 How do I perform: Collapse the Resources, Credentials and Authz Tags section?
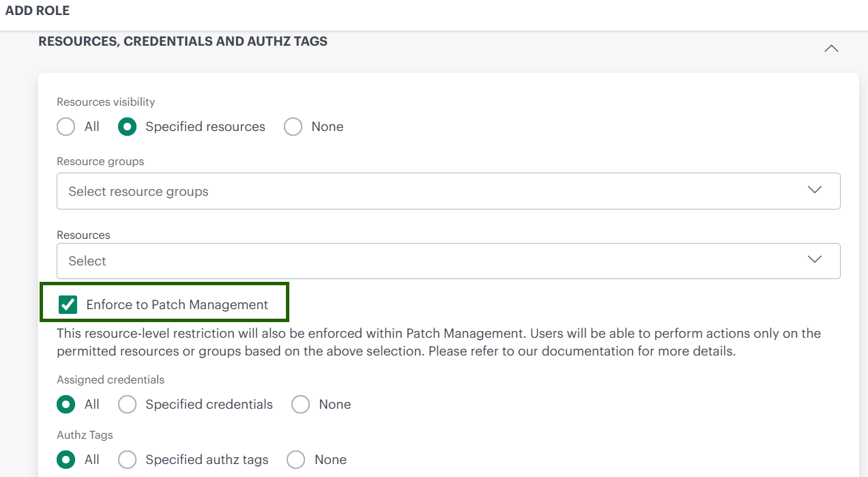pyautogui.click(x=831, y=48)
